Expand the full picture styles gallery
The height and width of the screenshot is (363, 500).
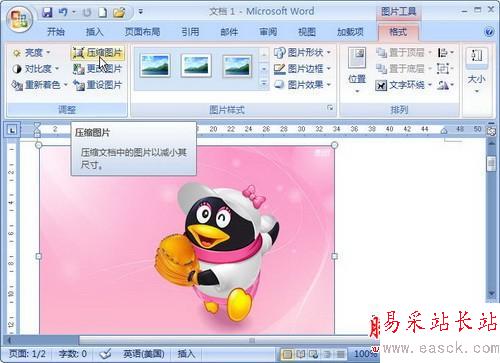click(264, 83)
